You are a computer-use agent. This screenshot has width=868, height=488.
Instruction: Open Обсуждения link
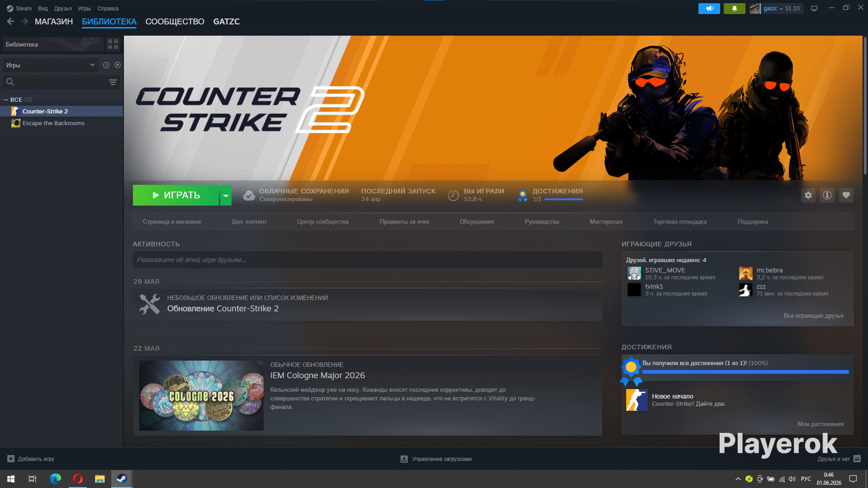476,222
